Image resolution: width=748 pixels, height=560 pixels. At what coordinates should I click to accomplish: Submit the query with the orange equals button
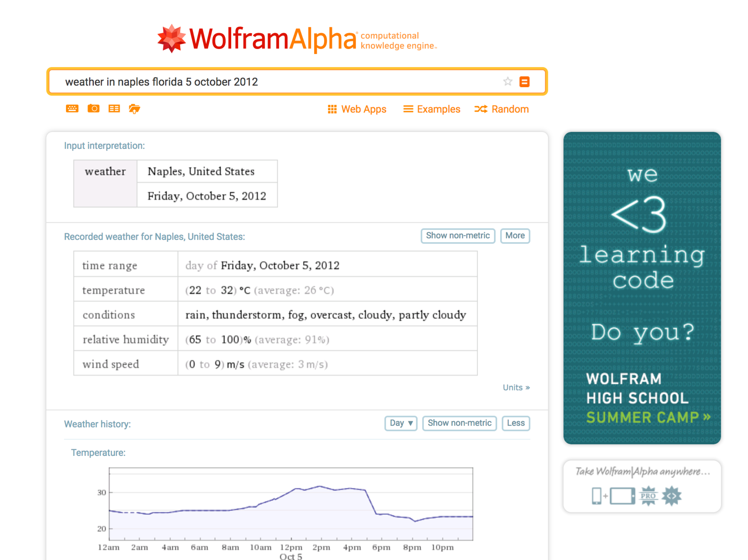525,82
